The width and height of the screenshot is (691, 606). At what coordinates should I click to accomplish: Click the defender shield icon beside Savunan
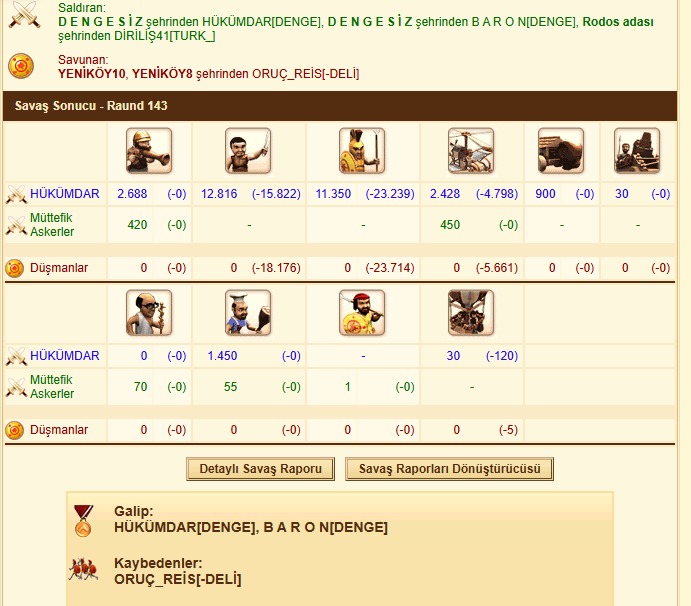pos(21,66)
